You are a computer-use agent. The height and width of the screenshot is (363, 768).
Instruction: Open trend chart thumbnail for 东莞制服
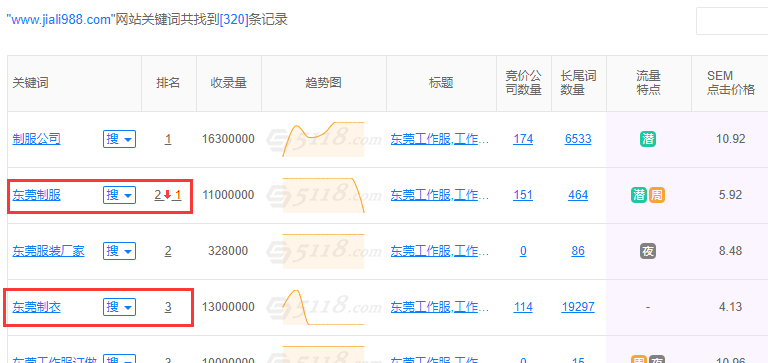[x=323, y=195]
